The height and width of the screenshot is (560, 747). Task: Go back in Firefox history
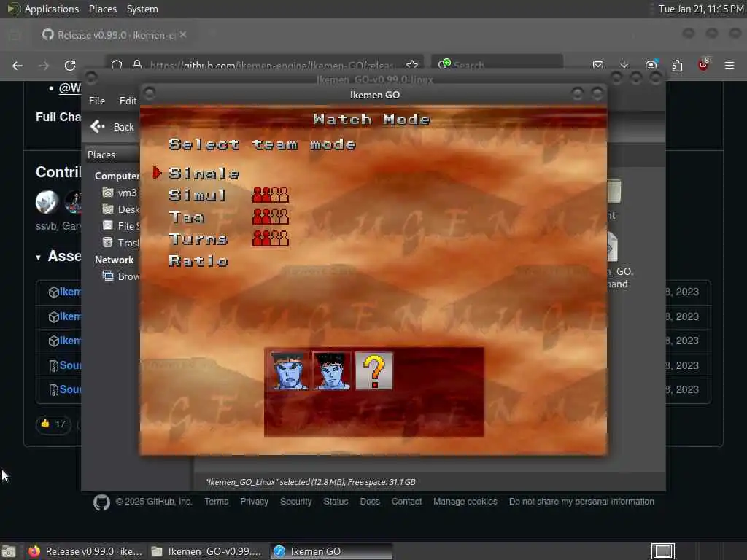[18, 65]
